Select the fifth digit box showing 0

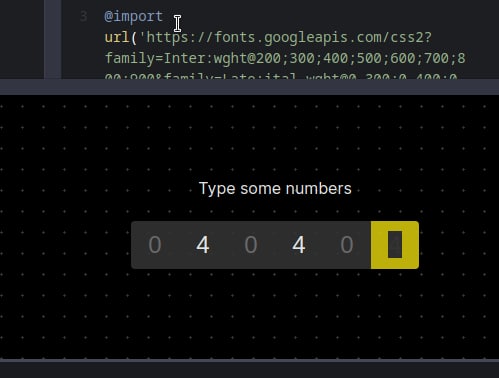coord(347,245)
